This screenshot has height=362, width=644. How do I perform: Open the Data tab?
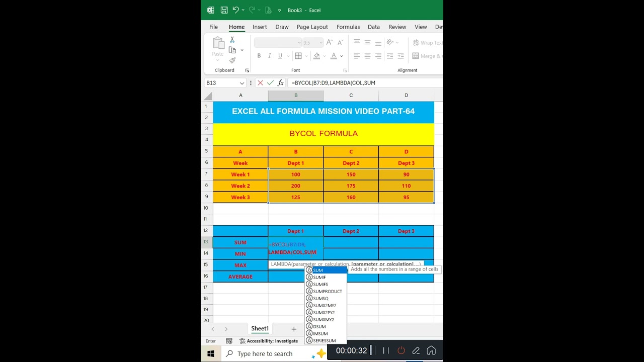373,27
